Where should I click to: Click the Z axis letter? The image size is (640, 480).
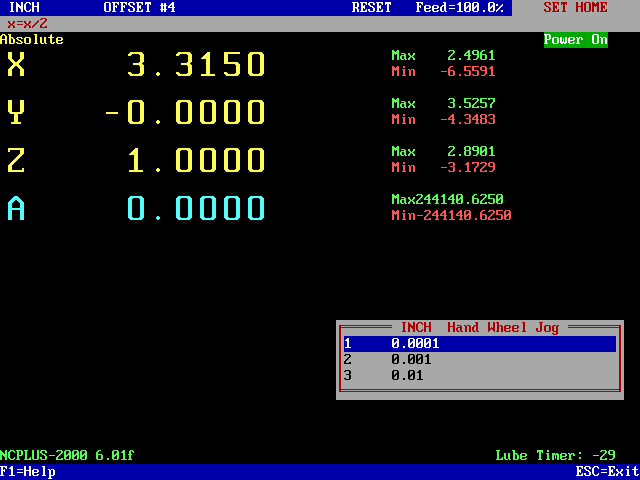(16, 160)
